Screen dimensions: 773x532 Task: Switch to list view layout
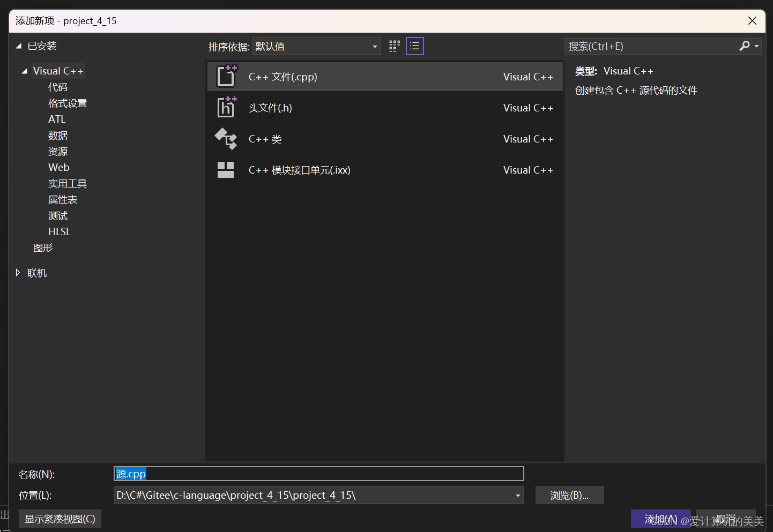(415, 46)
